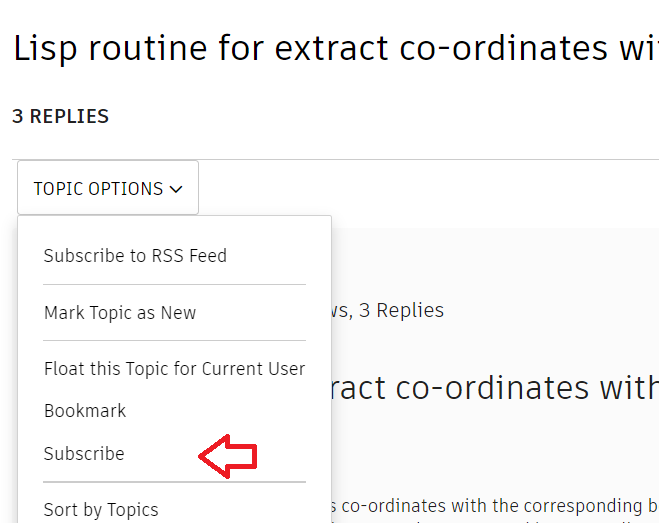Click the 3 Replies text in post info
The height and width of the screenshot is (523, 659).
point(401,311)
